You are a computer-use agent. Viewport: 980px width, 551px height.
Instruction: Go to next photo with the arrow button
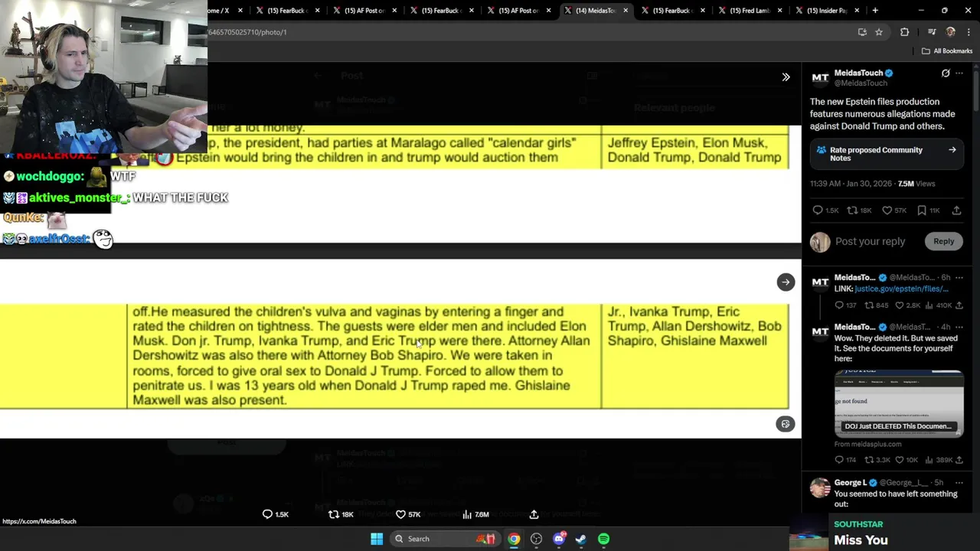click(786, 282)
